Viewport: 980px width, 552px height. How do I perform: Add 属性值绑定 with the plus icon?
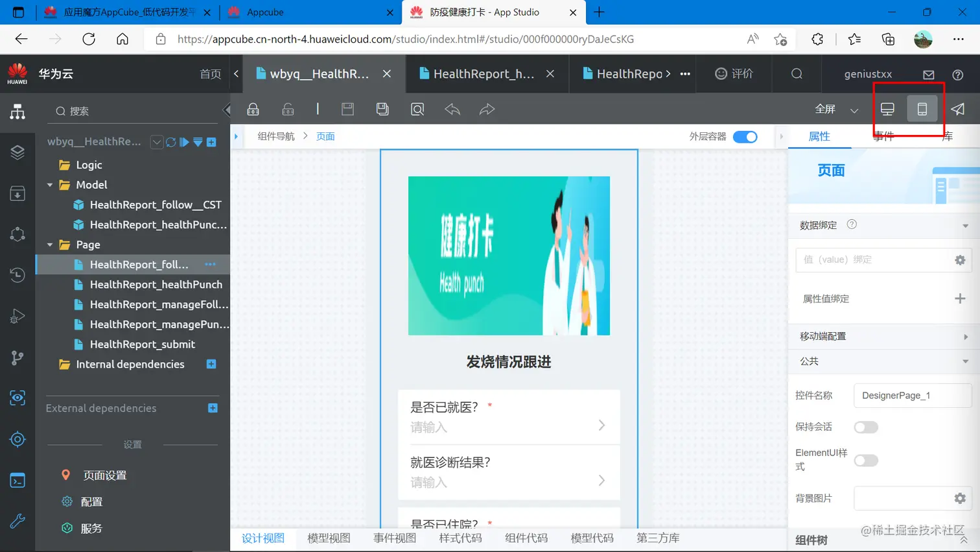coord(960,298)
